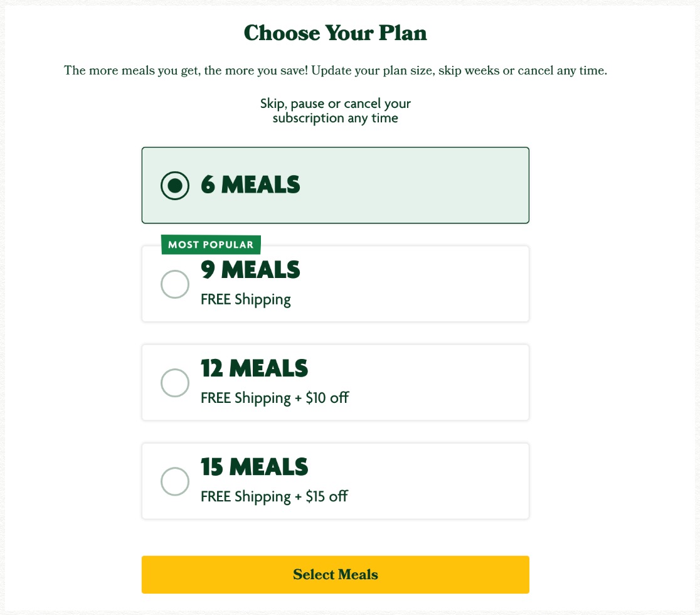
Task: Click the Most Popular badge
Action: click(x=211, y=245)
